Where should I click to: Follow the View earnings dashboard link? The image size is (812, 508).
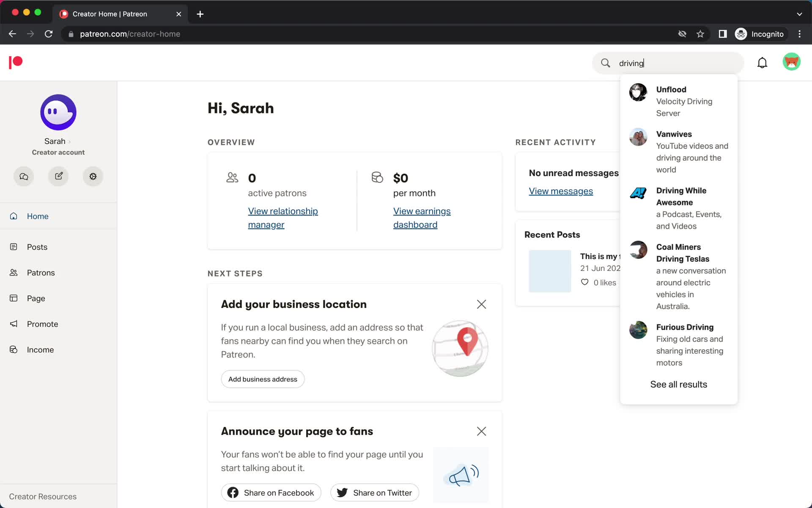422,218
